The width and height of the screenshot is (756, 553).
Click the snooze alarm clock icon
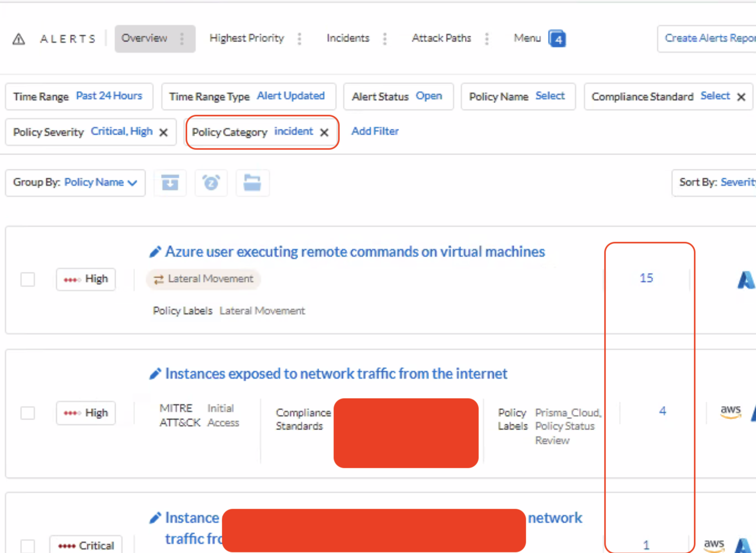coord(211,183)
